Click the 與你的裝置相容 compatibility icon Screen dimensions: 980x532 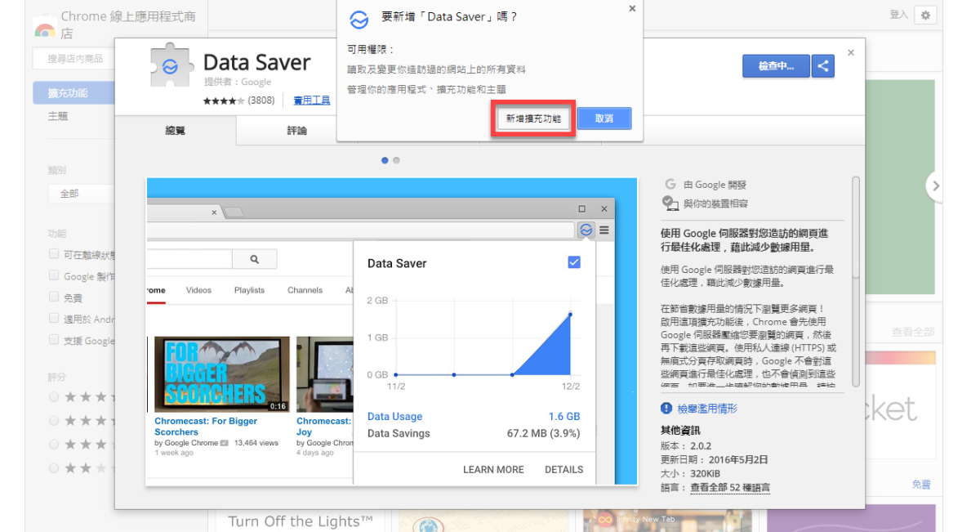[670, 203]
